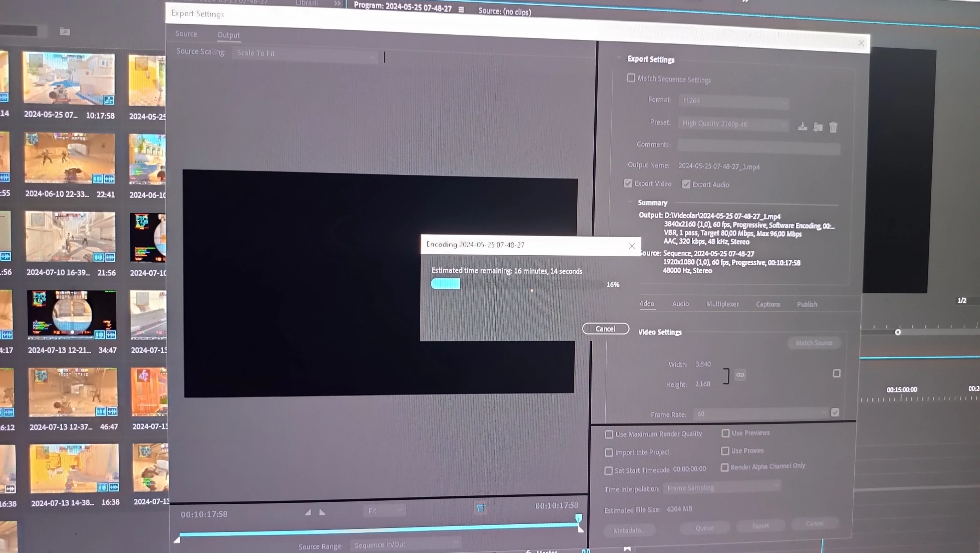Enable Use Proxies checkbox
Viewport: 980px width, 553px height.
coord(725,451)
